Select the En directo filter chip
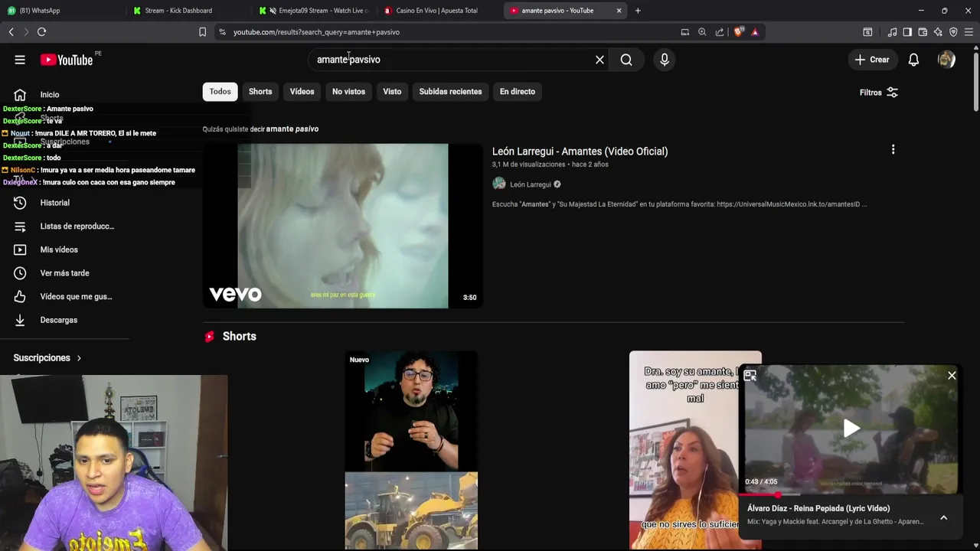The width and height of the screenshot is (980, 551). tap(518, 92)
